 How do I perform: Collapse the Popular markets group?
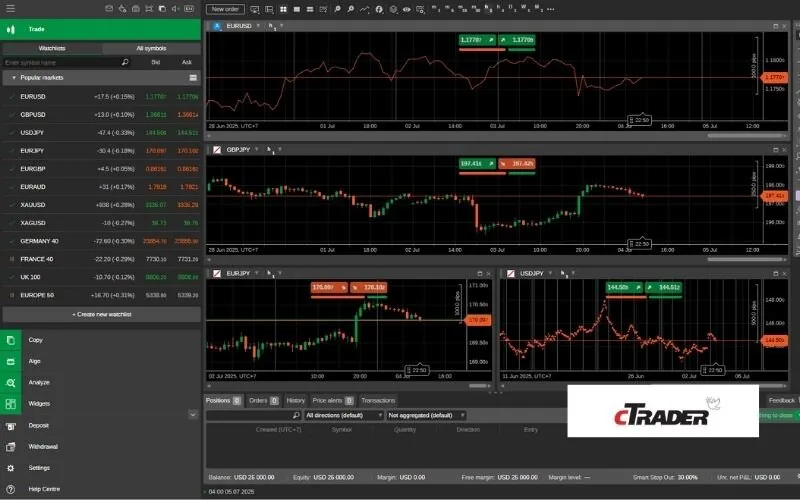[14, 78]
